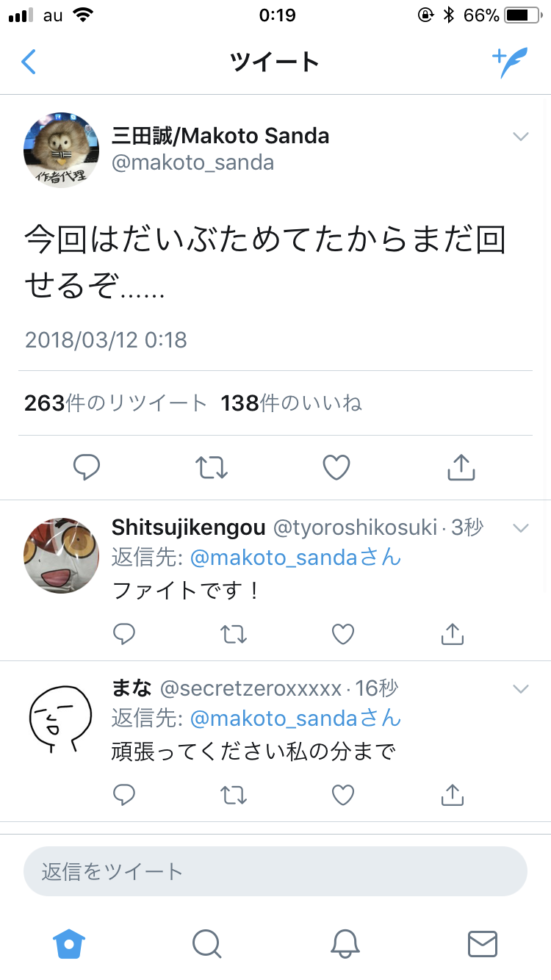The height and width of the screenshot is (980, 551).
Task: Expand options chevron on main tweet
Action: [520, 137]
